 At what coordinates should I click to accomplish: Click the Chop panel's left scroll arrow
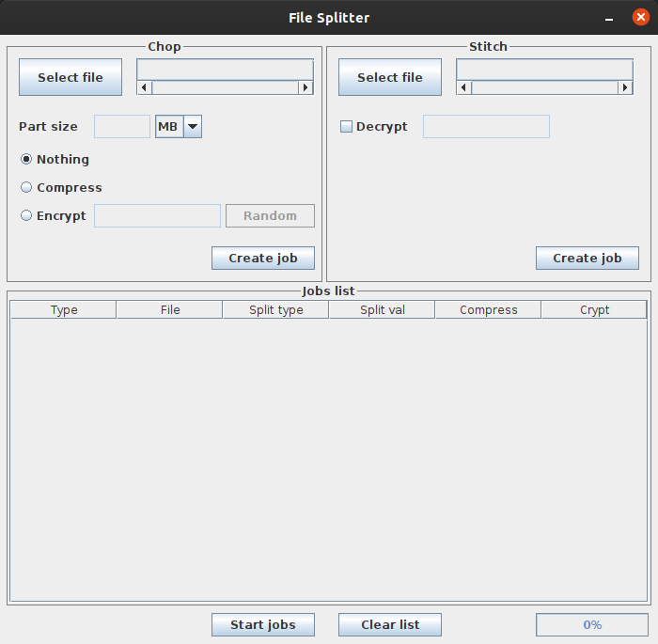[x=145, y=87]
